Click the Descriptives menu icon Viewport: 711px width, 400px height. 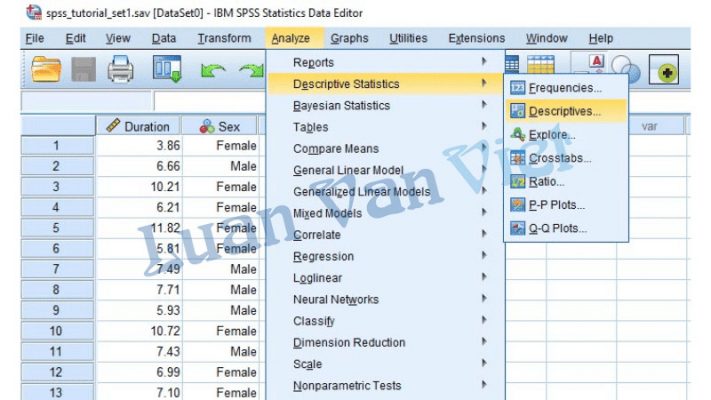click(x=517, y=111)
